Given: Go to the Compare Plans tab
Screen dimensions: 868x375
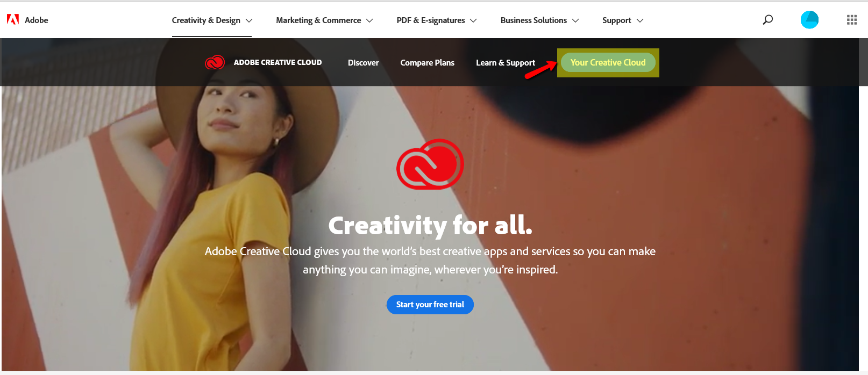Looking at the screenshot, I should coord(428,63).
